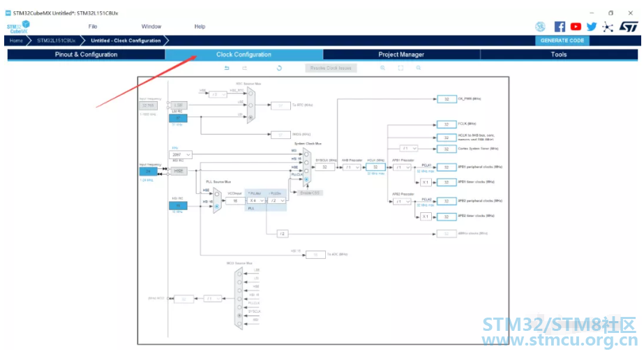Open the ST YouTube channel icon

click(x=576, y=27)
